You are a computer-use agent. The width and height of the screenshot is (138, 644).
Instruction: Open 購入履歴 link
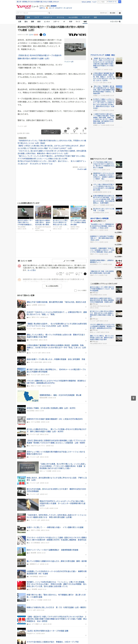[112, 13]
